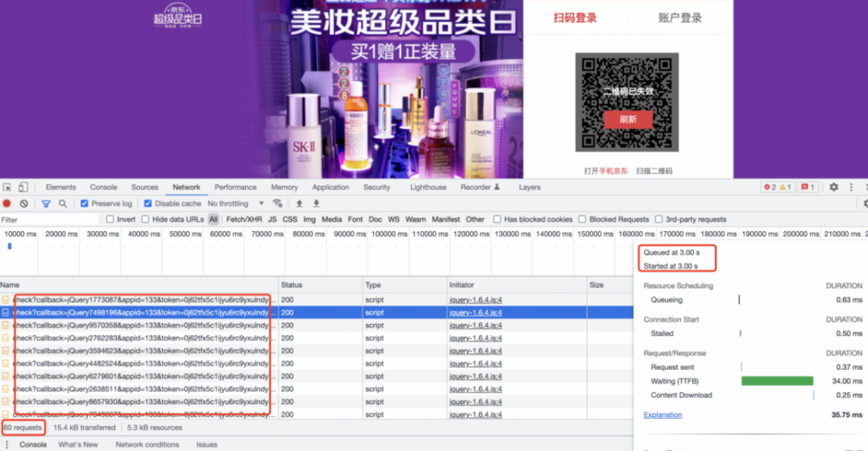Open DevTools settings gear
The image size is (868, 451).
(834, 187)
